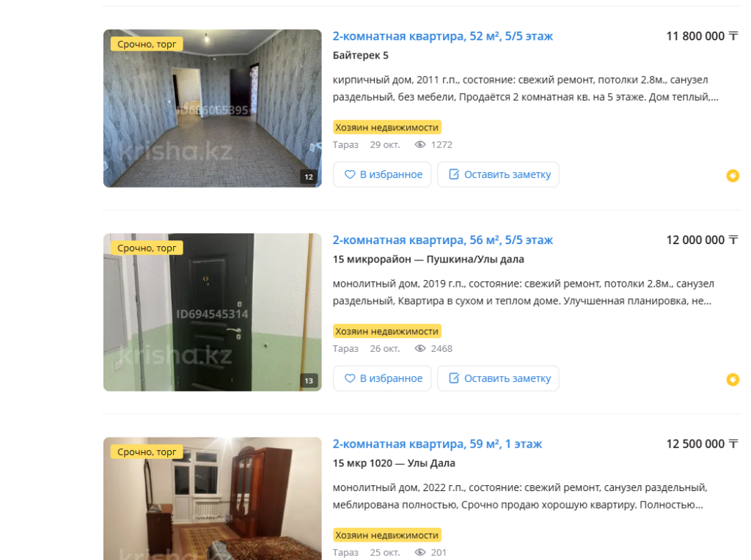Click photo counter 13 on door image
The height and width of the screenshot is (560, 751).
coord(309,381)
